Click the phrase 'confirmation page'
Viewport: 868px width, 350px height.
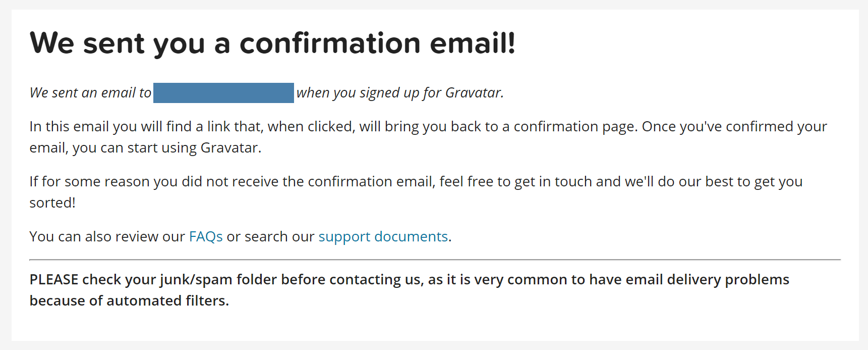point(575,126)
